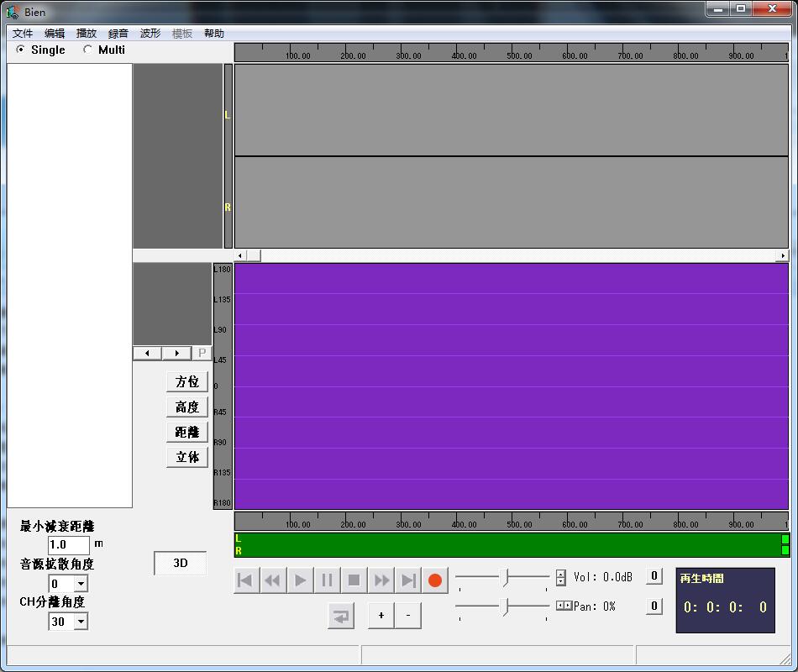798x672 pixels.
Task: Jump to start with the skip-back button
Action: (245, 580)
